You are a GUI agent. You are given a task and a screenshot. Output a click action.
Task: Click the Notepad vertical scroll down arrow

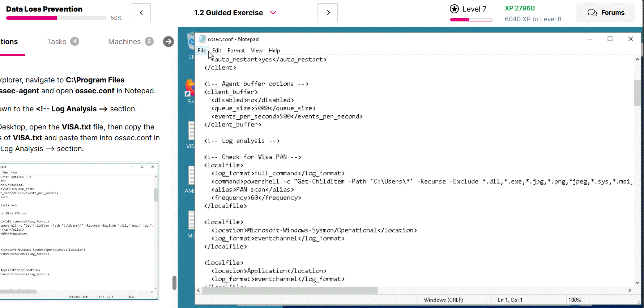[x=637, y=283]
